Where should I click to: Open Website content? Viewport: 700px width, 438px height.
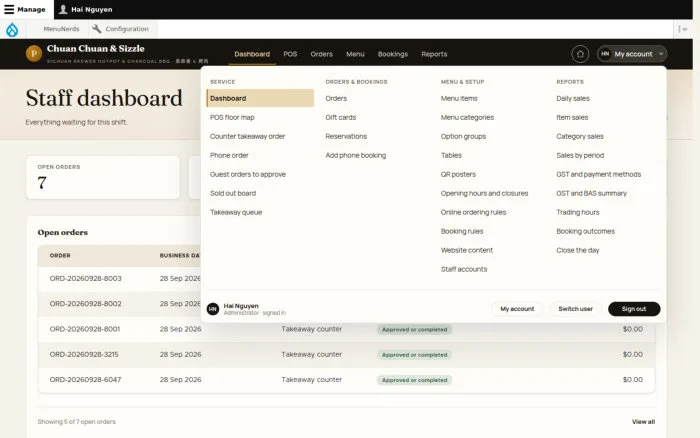467,250
